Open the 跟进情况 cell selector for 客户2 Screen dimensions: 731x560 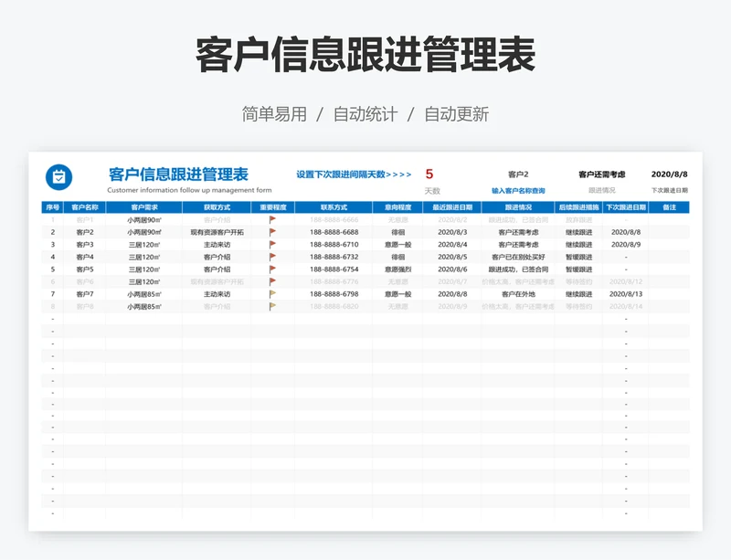coord(520,234)
